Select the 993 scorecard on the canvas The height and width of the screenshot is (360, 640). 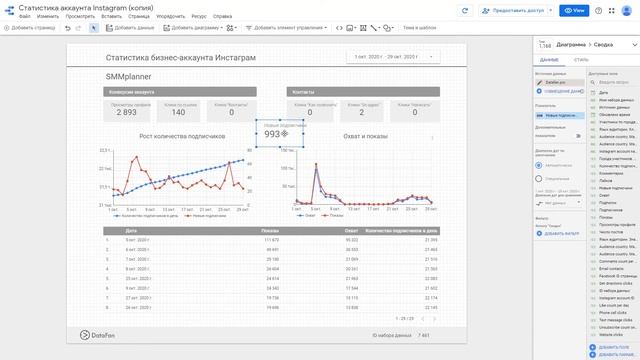tap(280, 133)
